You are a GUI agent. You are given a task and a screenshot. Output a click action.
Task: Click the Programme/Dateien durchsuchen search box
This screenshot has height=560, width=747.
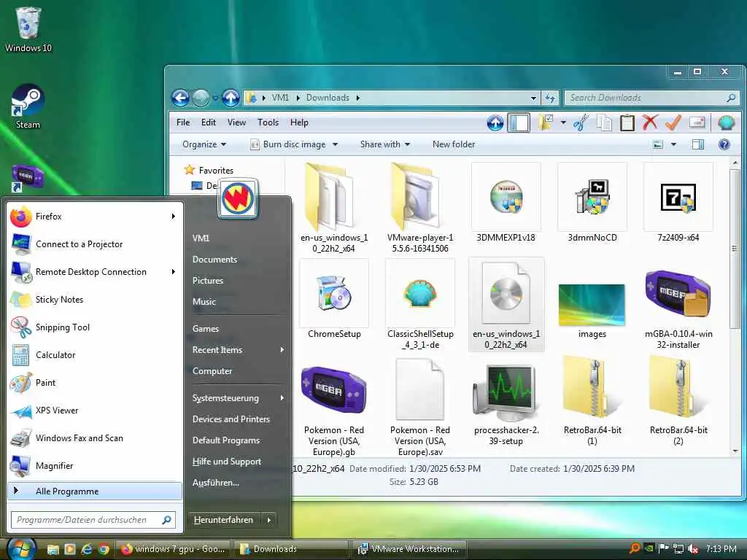pyautogui.click(x=93, y=520)
